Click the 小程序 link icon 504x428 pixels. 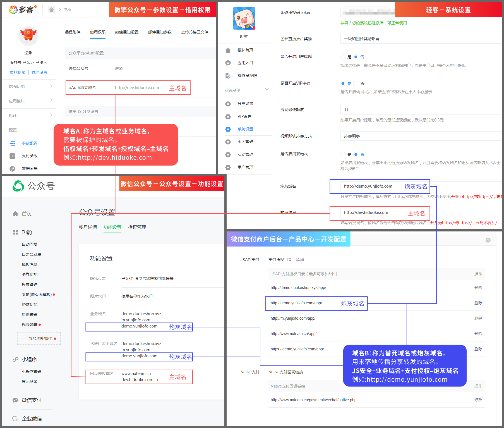[x=15, y=360]
